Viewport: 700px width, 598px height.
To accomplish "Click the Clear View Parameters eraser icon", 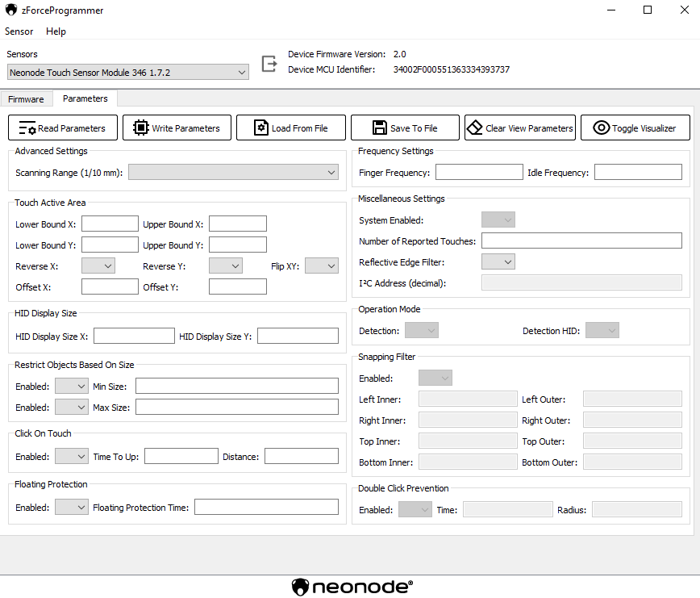I will coord(474,128).
